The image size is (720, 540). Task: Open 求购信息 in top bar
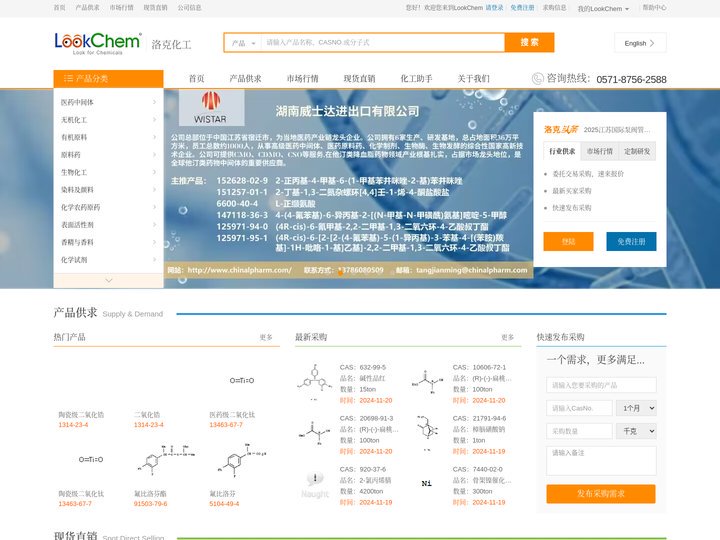coord(555,8)
